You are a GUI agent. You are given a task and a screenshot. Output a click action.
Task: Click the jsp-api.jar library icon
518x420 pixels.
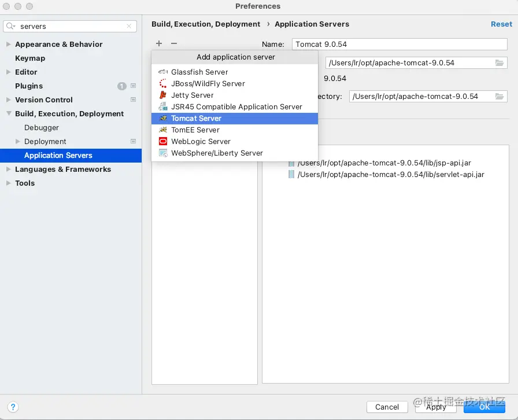coord(291,163)
